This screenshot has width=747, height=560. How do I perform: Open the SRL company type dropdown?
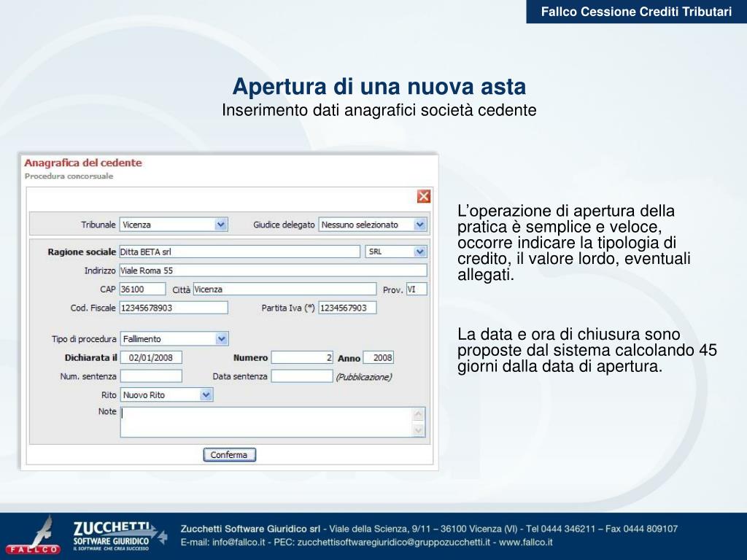[x=396, y=252]
